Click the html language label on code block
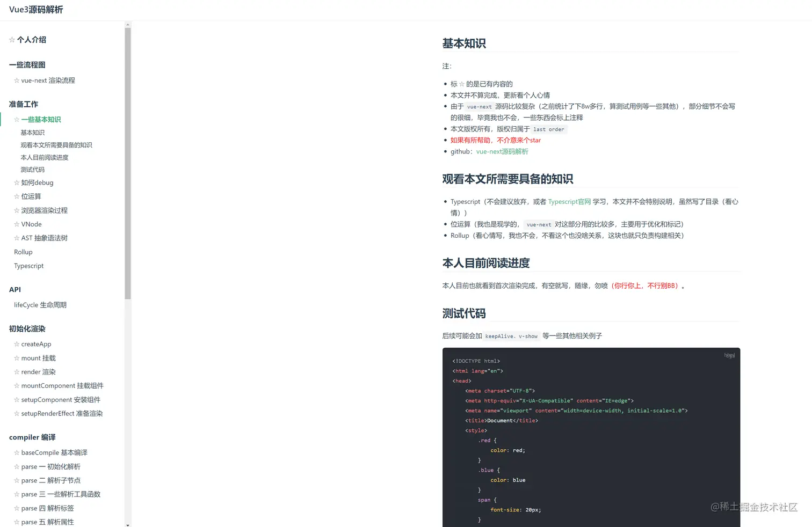 pyautogui.click(x=729, y=355)
